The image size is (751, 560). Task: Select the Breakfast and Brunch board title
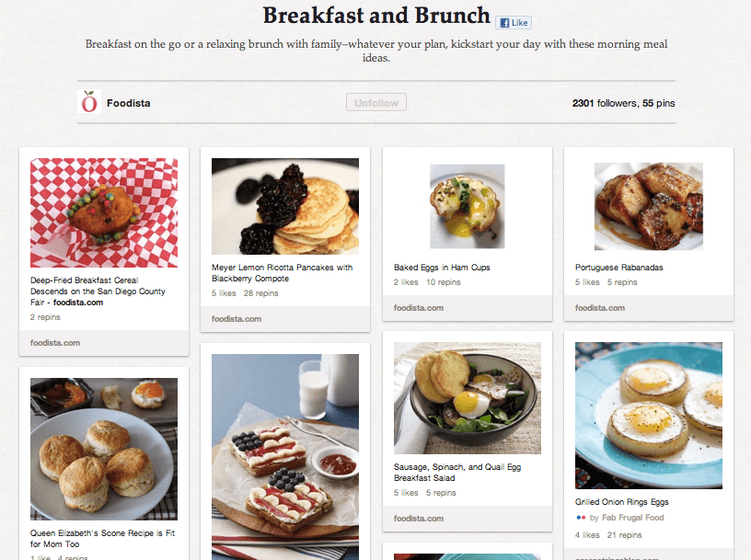pyautogui.click(x=376, y=17)
